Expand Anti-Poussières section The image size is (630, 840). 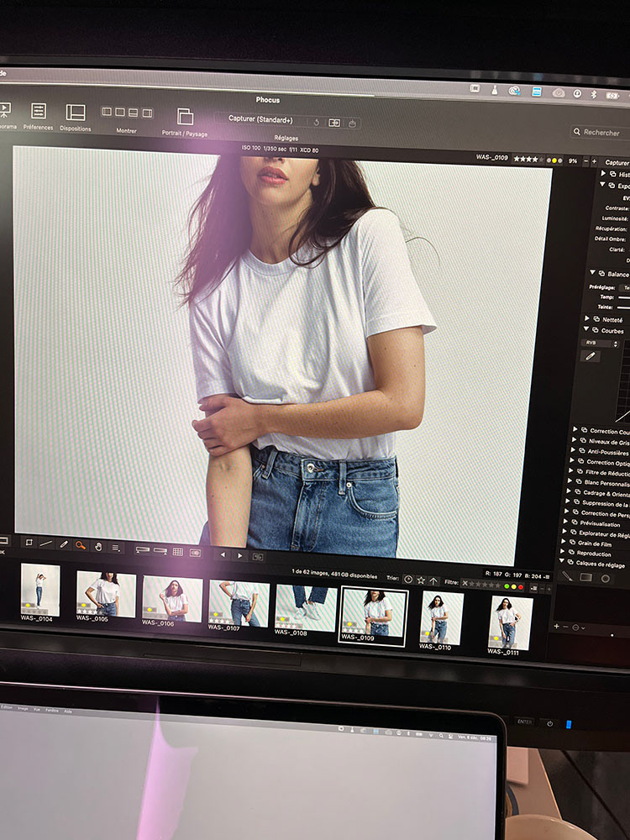tap(573, 450)
